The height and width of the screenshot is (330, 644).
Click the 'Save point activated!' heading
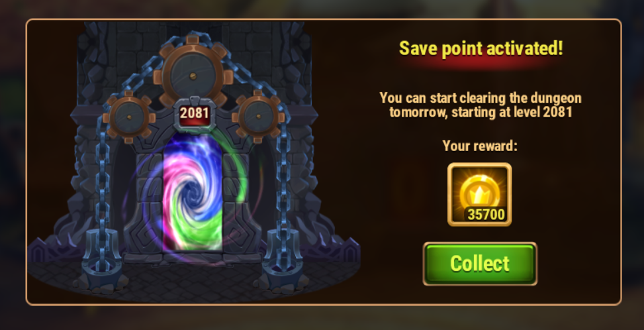pos(481,48)
